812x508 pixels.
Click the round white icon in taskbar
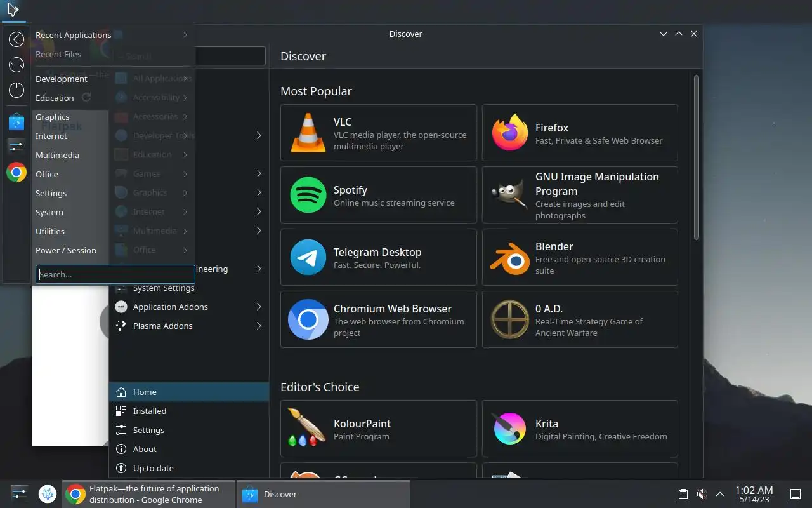pos(48,493)
